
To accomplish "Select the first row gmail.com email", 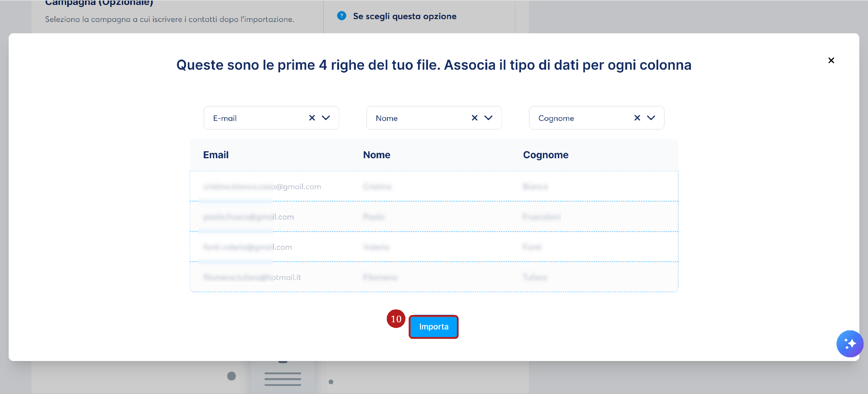I will point(262,187).
